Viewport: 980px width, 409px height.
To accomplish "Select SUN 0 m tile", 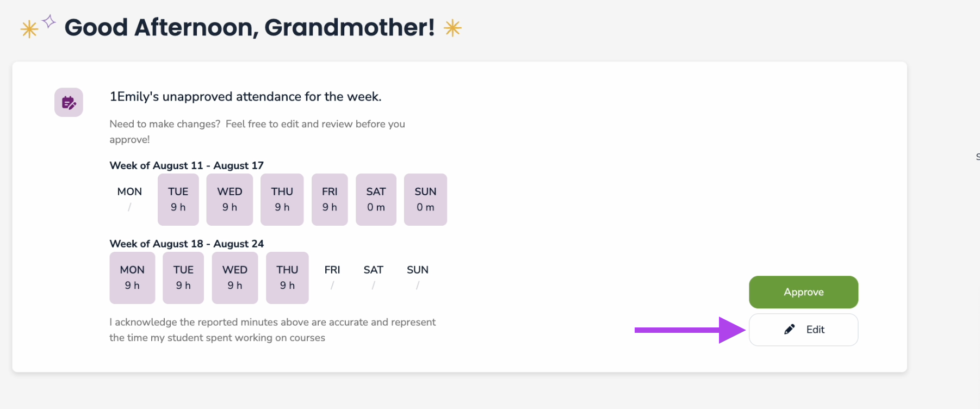I will coord(425,200).
